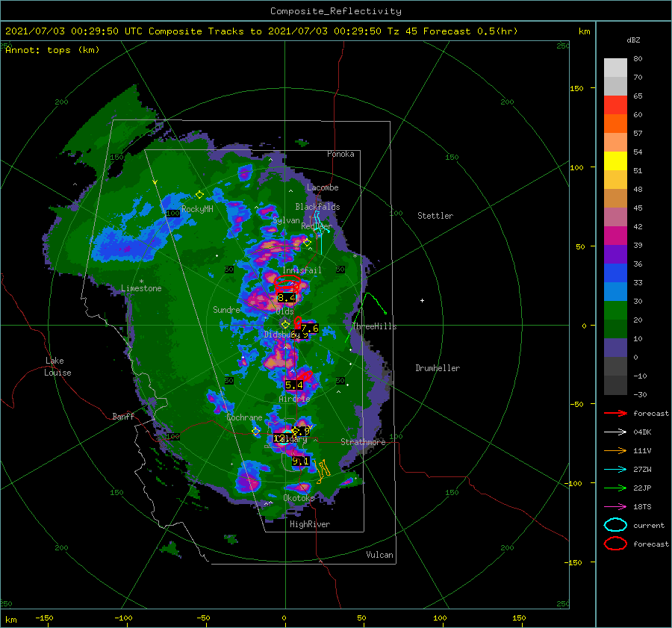The image size is (672, 628).
Task: Click the Strathmore town label
Action: 363,442
